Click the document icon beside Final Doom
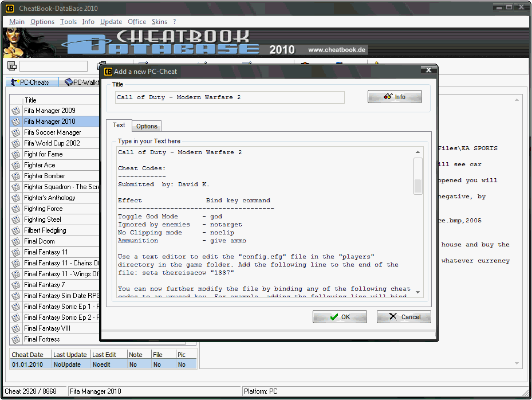Image resolution: width=532 pixels, height=400 pixels. coord(17,241)
